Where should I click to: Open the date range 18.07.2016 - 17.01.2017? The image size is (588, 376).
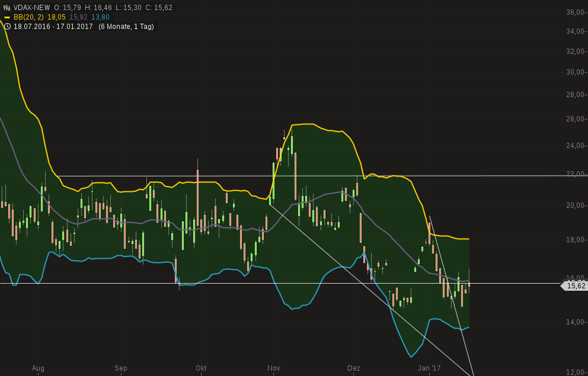pos(52,26)
